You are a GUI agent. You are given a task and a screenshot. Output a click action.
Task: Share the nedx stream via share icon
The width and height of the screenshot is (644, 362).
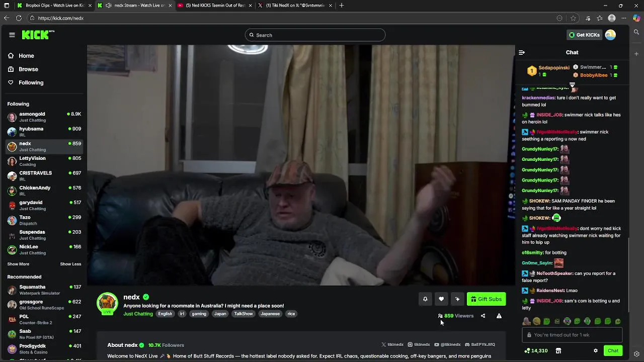tap(483, 316)
